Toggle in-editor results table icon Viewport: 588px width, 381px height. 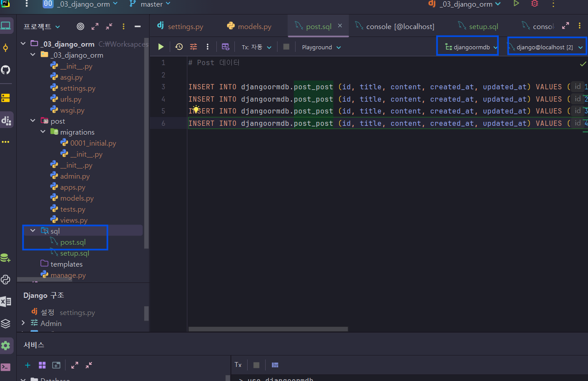226,47
